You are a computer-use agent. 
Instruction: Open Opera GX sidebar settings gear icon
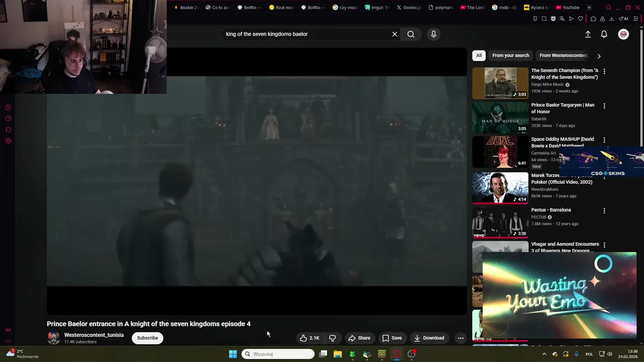point(8,141)
